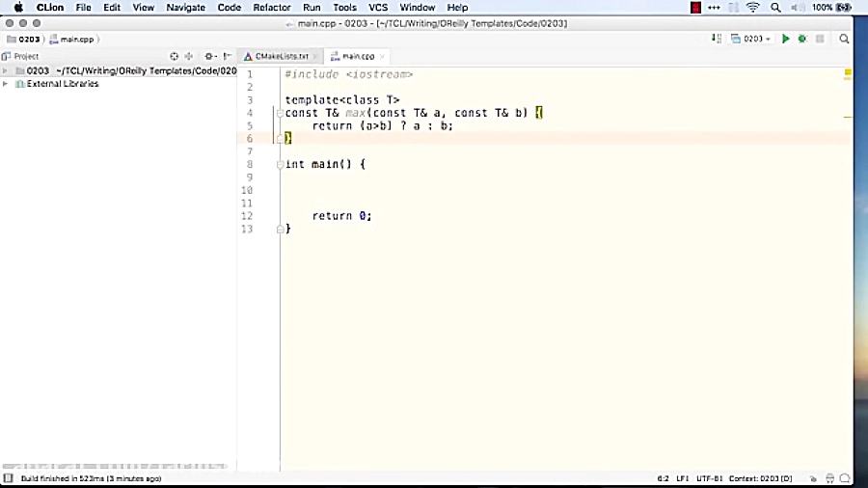868x488 pixels.
Task: Toggle the read-only lock icon in the status bar
Action: (x=813, y=478)
